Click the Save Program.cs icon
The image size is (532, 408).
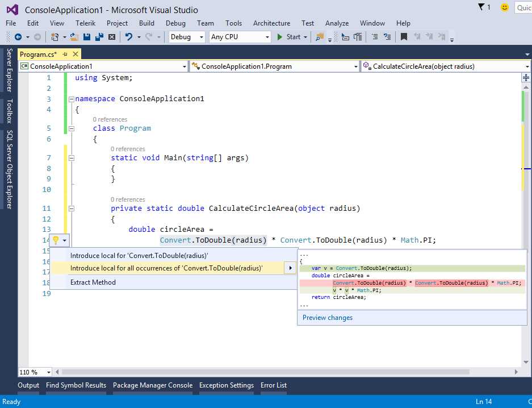point(86,38)
